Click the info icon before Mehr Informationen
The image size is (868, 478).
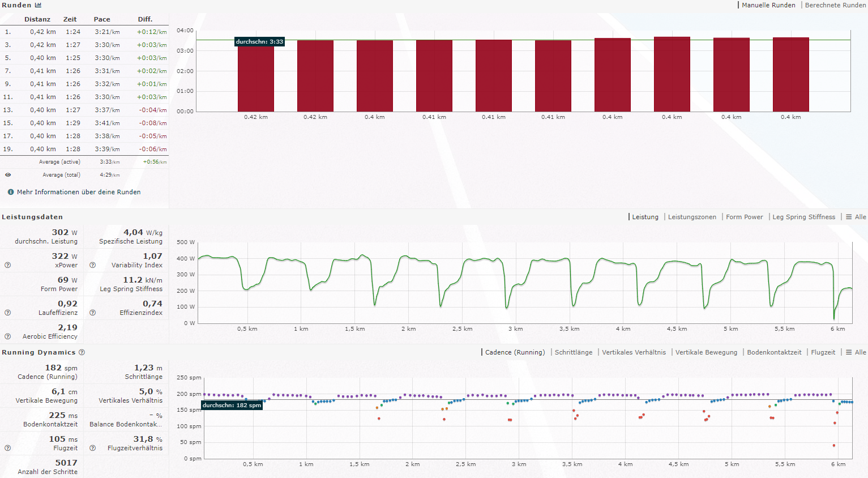11,192
